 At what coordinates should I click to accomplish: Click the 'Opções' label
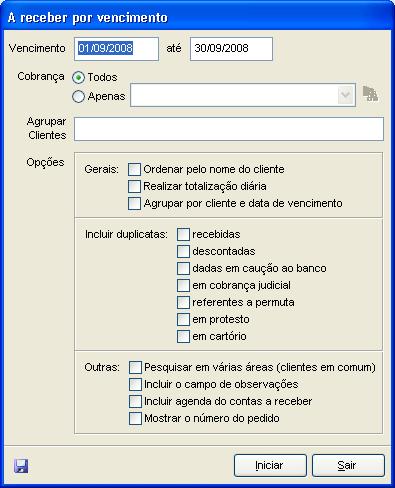[45, 163]
